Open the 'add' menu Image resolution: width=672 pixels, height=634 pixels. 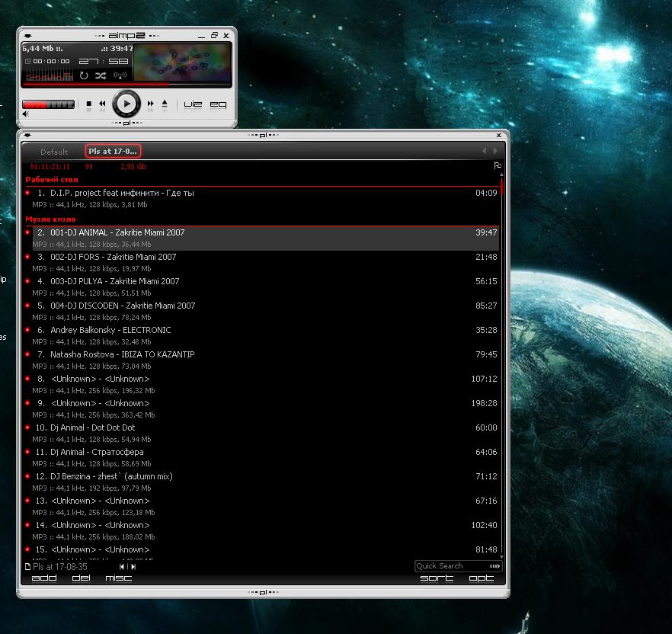[x=44, y=578]
